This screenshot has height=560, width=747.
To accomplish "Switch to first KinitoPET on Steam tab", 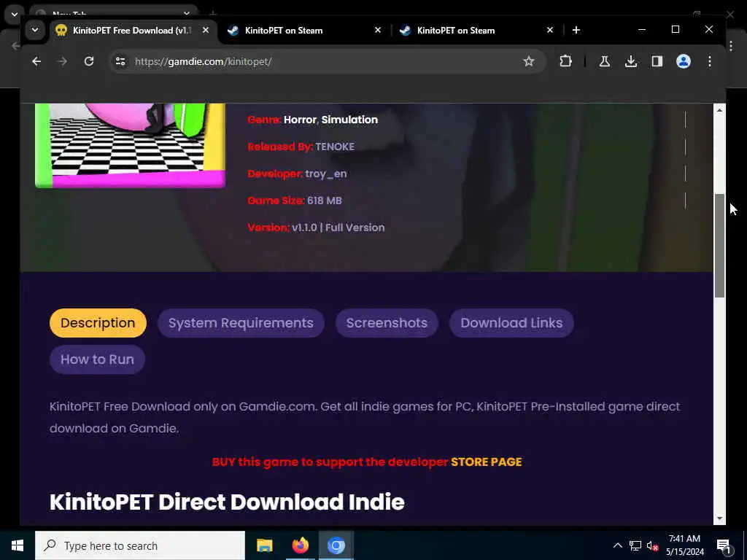I will (304, 31).
